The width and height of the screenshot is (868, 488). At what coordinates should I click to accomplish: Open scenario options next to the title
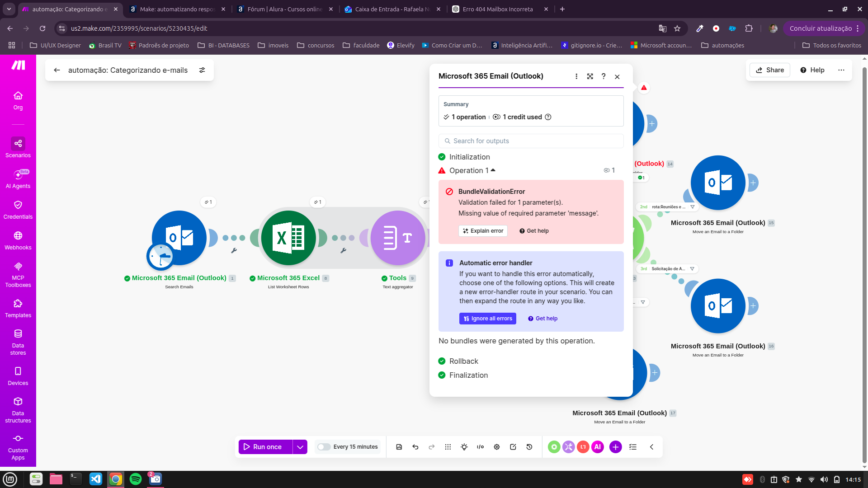[x=202, y=70]
